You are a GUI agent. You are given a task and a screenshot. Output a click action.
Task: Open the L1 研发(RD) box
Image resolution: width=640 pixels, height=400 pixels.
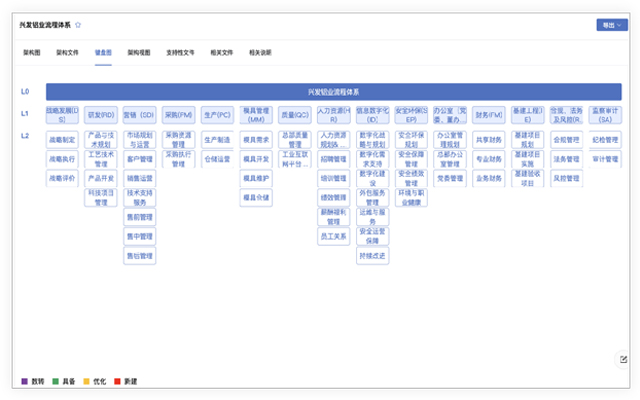pos(101,115)
